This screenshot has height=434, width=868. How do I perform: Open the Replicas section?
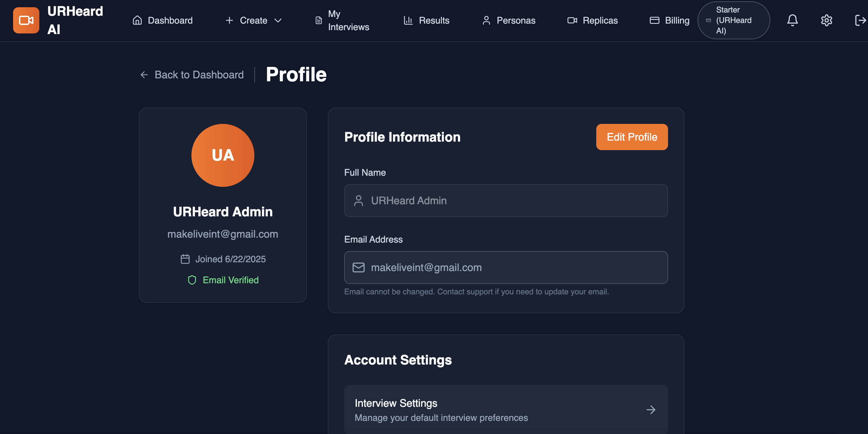[593, 21]
